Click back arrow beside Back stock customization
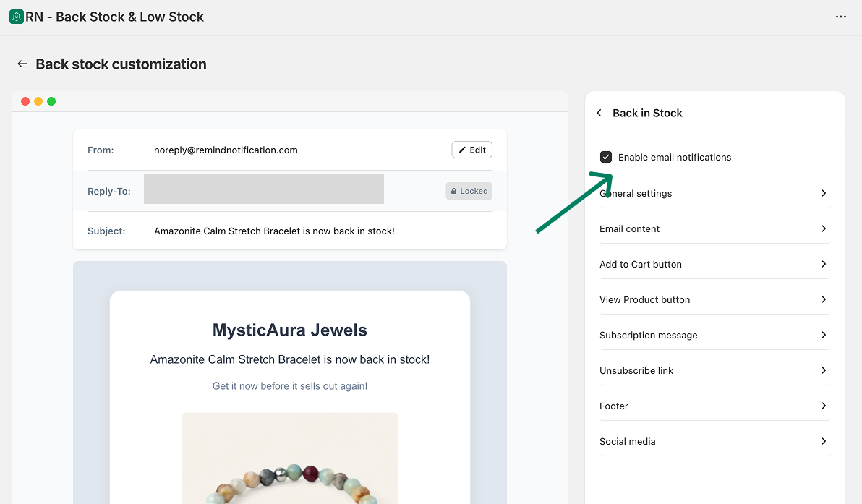862x504 pixels. click(x=22, y=64)
